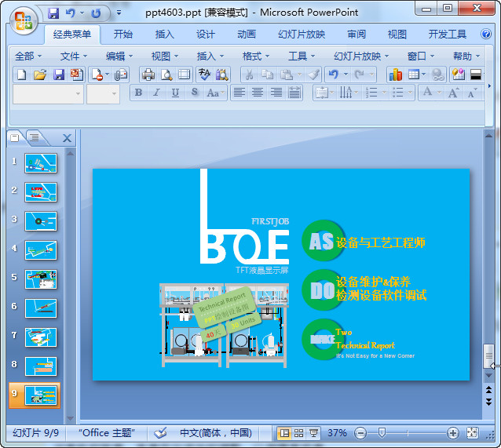The height and width of the screenshot is (448, 501).
Task: Align text right
Action: 276,93
